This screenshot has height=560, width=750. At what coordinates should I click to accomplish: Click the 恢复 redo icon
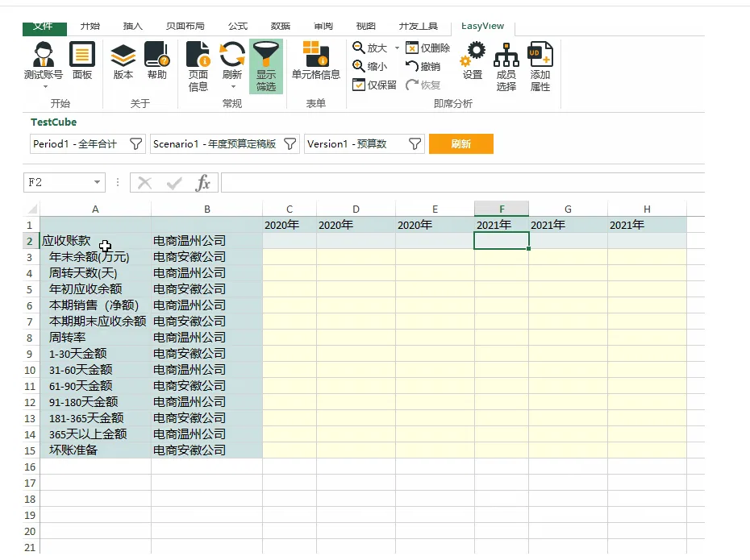tap(412, 85)
